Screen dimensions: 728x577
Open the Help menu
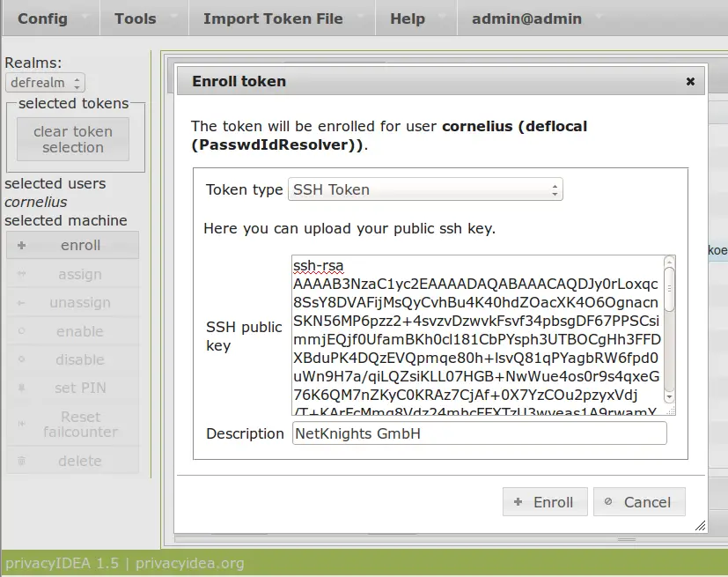point(407,18)
